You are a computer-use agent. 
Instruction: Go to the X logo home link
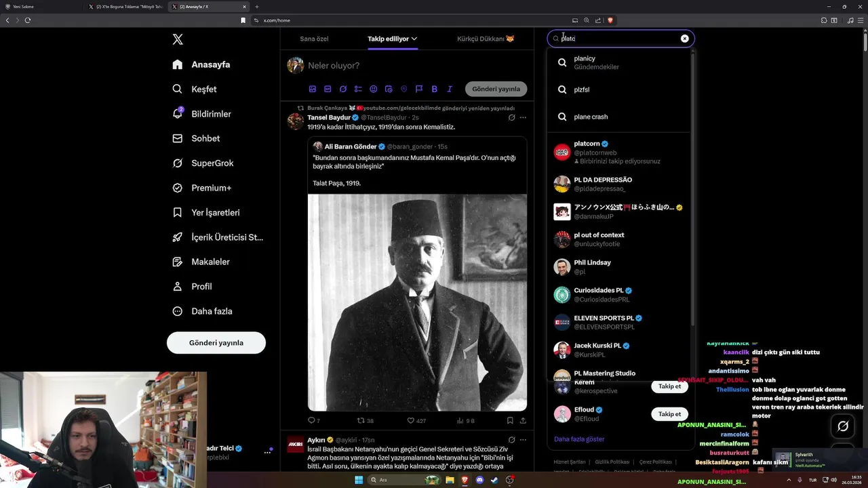pyautogui.click(x=178, y=39)
